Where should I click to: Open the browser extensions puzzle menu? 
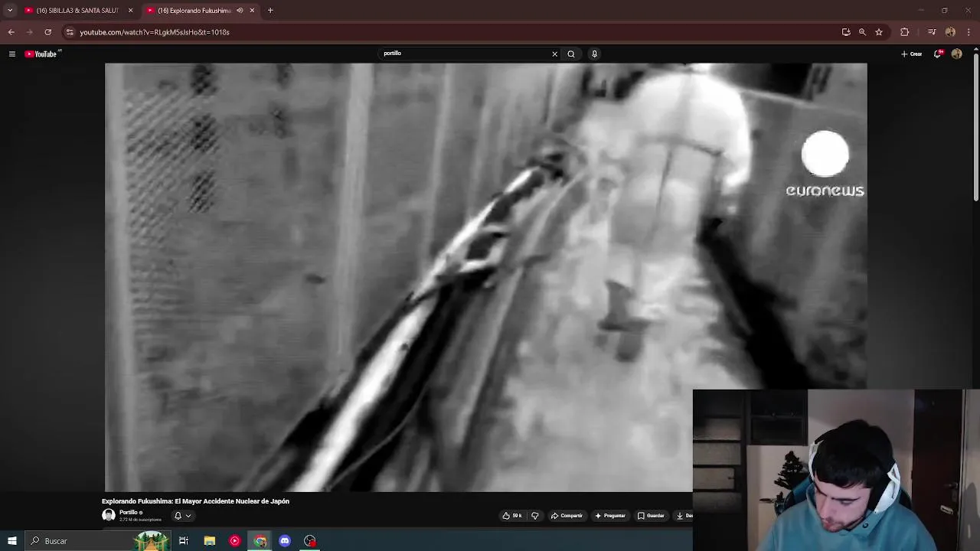[905, 32]
